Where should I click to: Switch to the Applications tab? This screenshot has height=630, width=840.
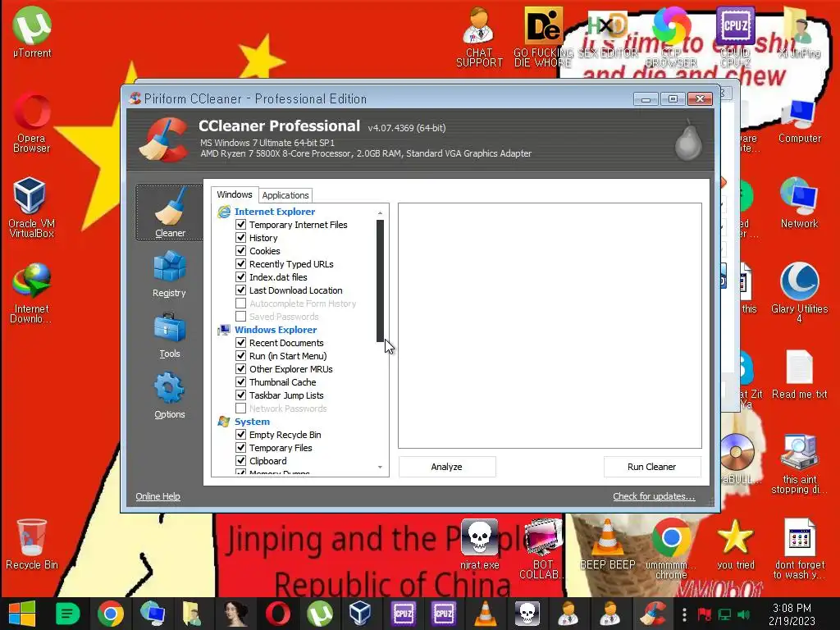coord(285,195)
